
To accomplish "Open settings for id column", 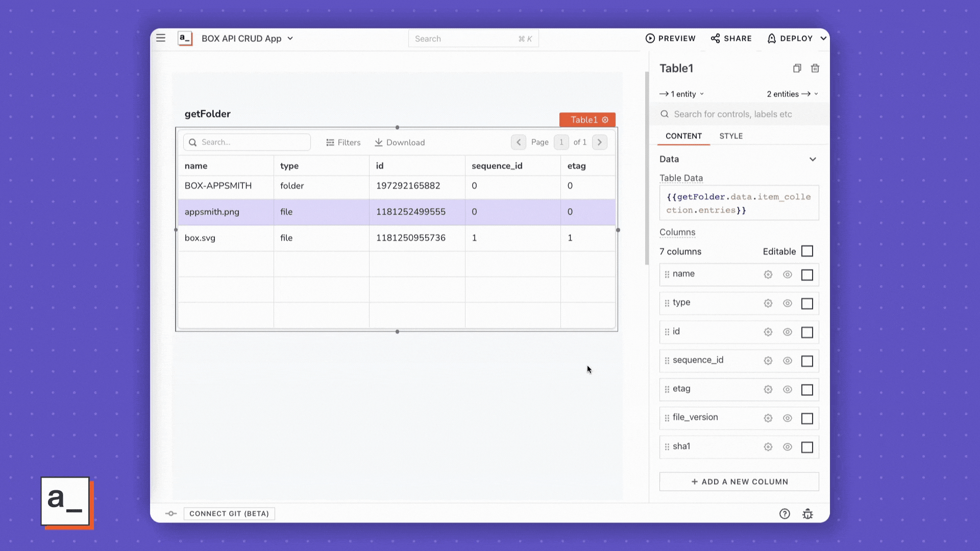I will (x=768, y=332).
